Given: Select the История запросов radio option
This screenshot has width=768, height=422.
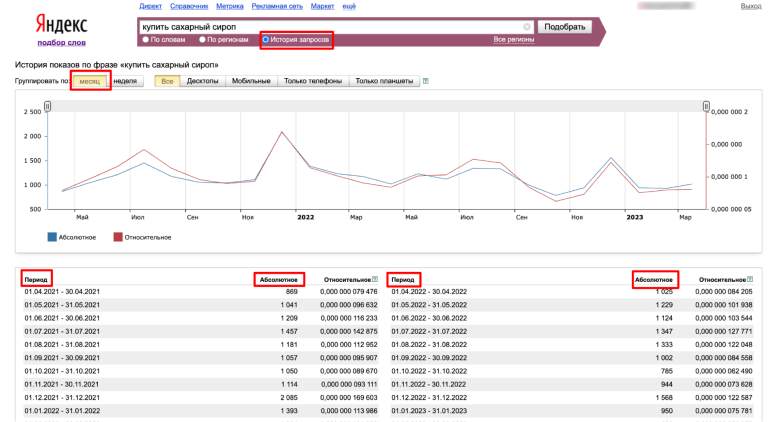Looking at the screenshot, I should [265, 40].
